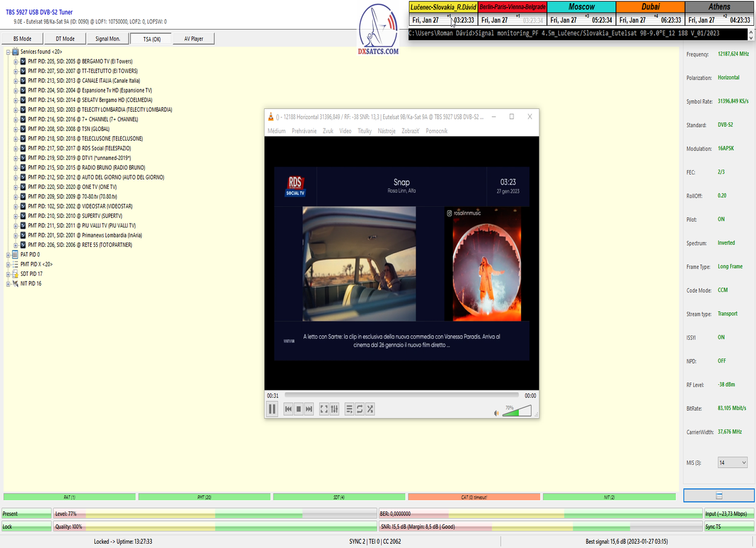Adjust the VLC volume slider

pos(517,411)
